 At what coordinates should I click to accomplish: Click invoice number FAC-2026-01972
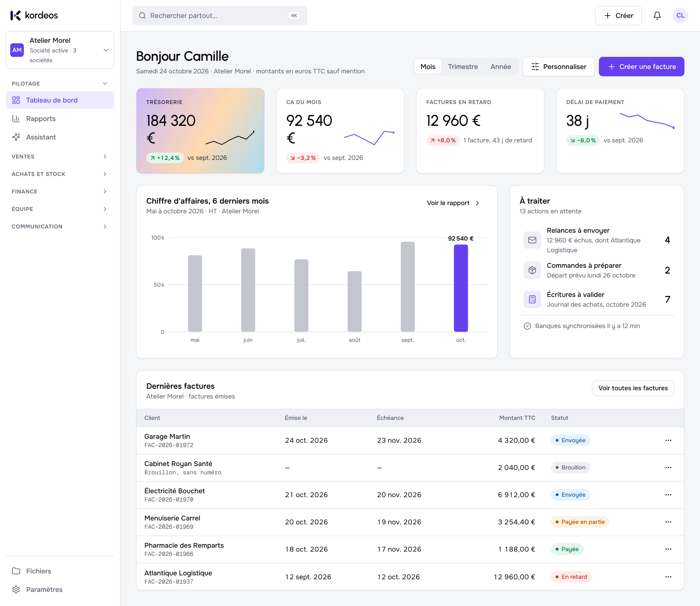pos(169,445)
